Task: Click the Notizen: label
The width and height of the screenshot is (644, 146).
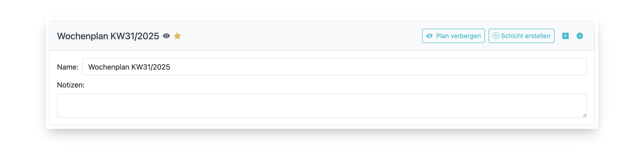Action: point(71,85)
